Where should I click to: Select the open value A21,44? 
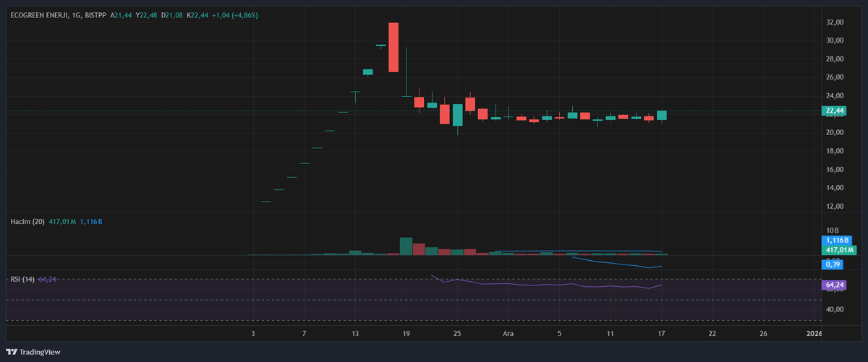122,15
